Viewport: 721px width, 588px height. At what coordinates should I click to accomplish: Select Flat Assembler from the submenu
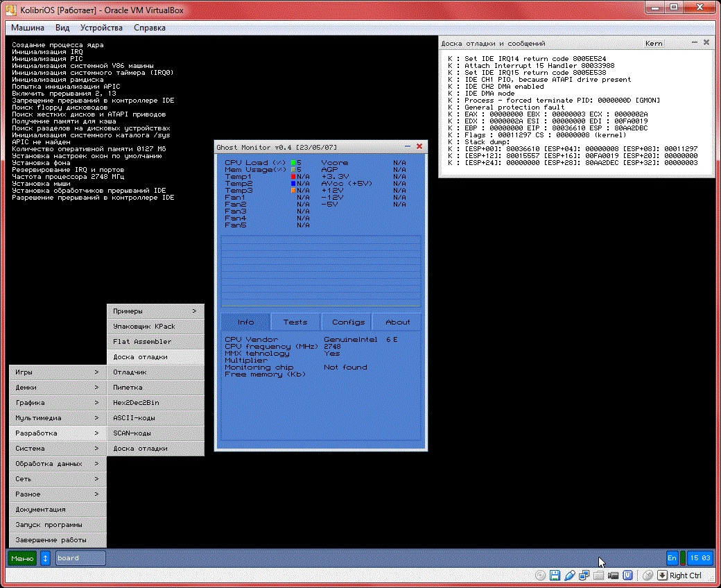click(x=155, y=342)
